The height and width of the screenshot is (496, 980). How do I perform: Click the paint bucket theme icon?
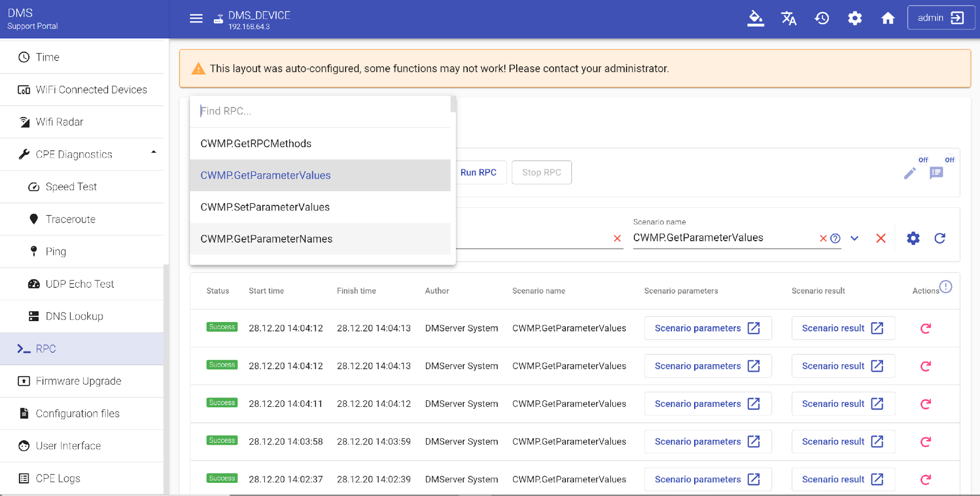pyautogui.click(x=755, y=19)
